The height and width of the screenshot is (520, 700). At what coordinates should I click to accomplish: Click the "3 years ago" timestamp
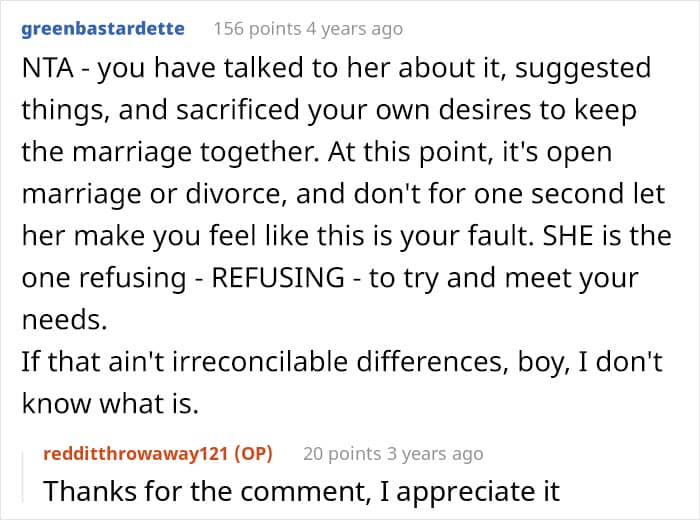(x=434, y=453)
